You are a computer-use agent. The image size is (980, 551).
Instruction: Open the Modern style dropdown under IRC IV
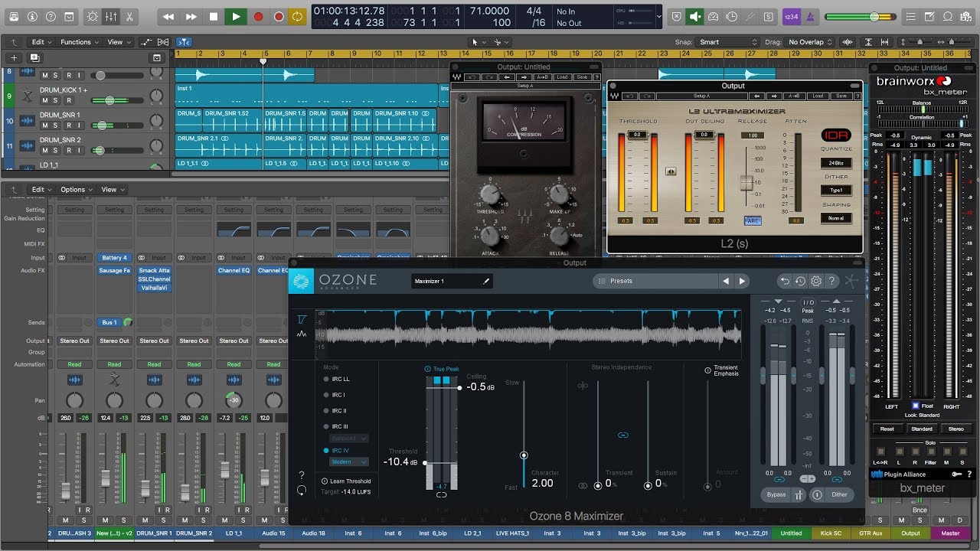(349, 462)
